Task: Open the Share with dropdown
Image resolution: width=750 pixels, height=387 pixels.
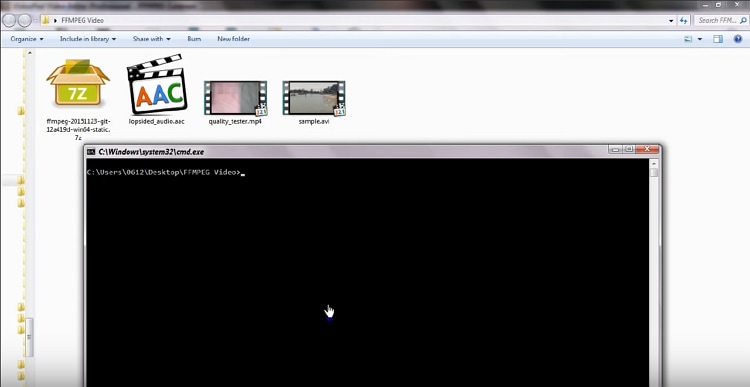Action: [152, 39]
